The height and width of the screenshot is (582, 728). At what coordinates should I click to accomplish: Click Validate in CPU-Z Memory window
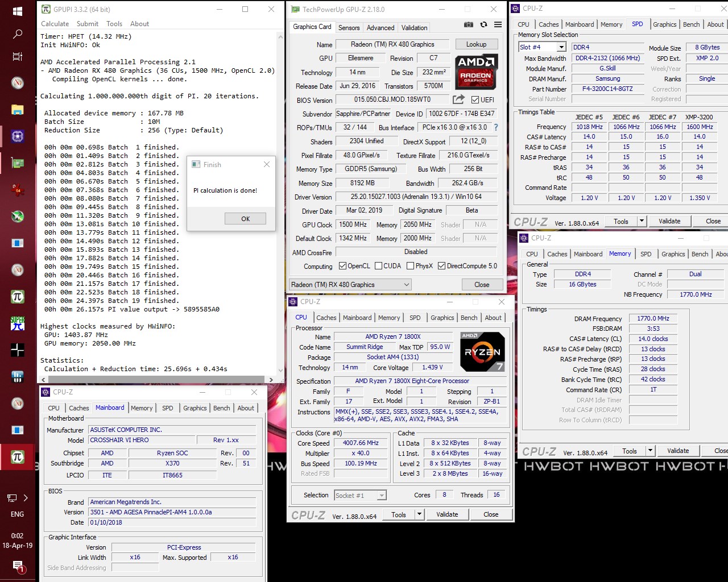[x=678, y=451]
